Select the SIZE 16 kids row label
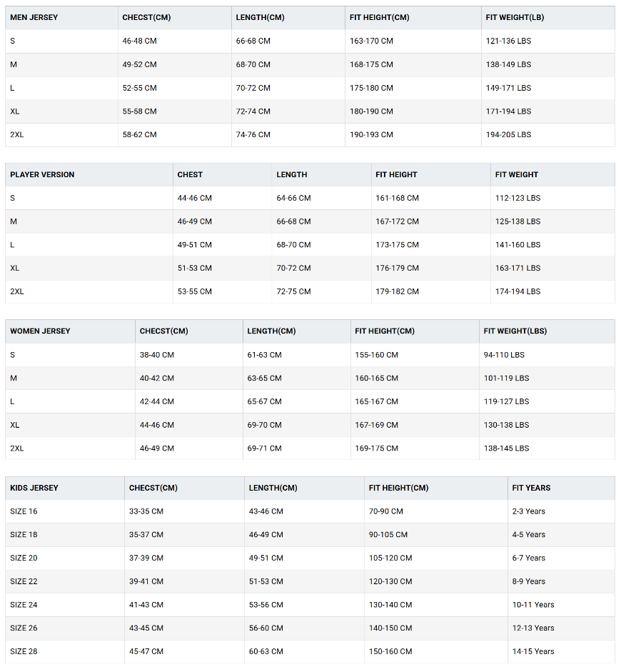The width and height of the screenshot is (621, 672). click(x=24, y=511)
